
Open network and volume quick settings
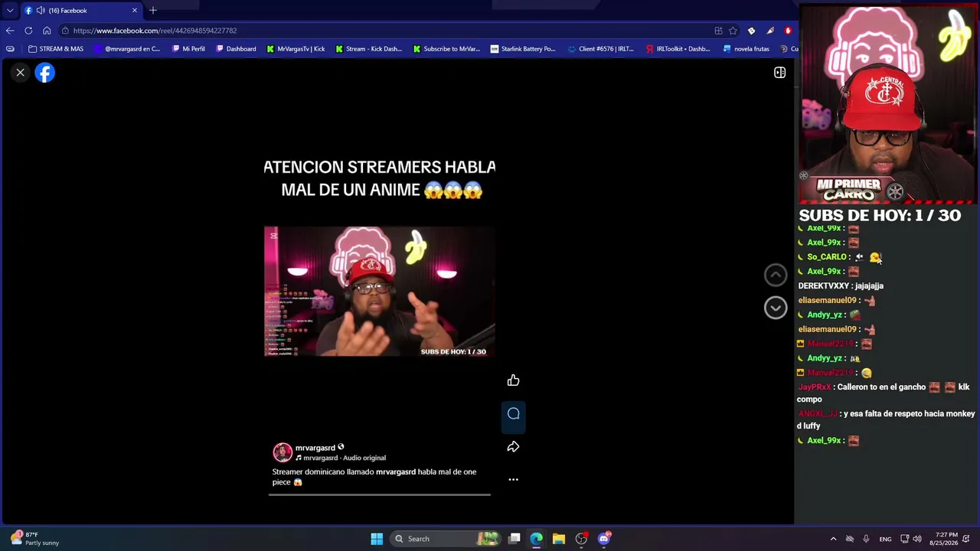tap(910, 539)
